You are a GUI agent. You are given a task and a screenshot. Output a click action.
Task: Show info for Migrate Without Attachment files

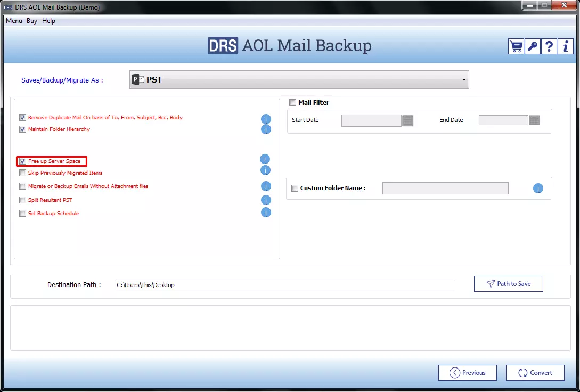pyautogui.click(x=266, y=186)
